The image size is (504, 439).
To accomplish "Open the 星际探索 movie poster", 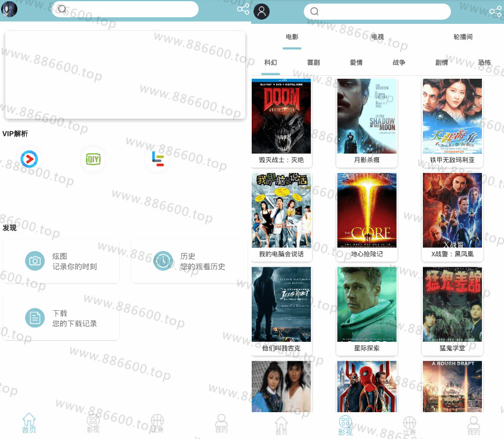I will coord(367,304).
